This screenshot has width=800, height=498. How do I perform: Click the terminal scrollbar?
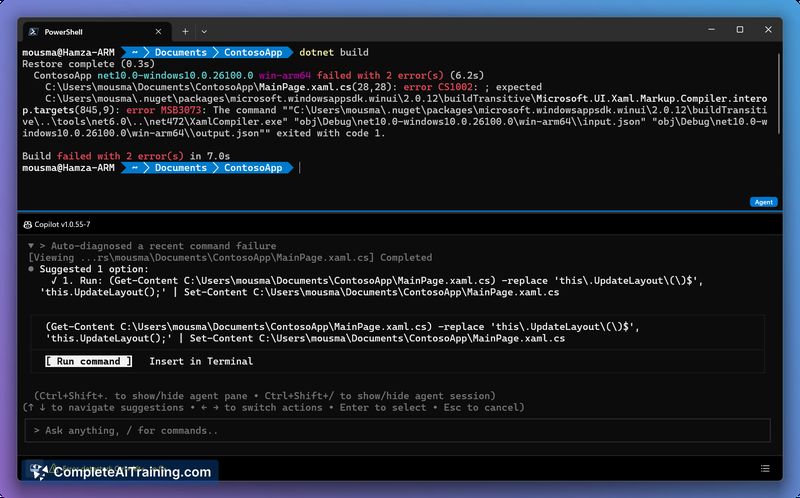(x=779, y=92)
